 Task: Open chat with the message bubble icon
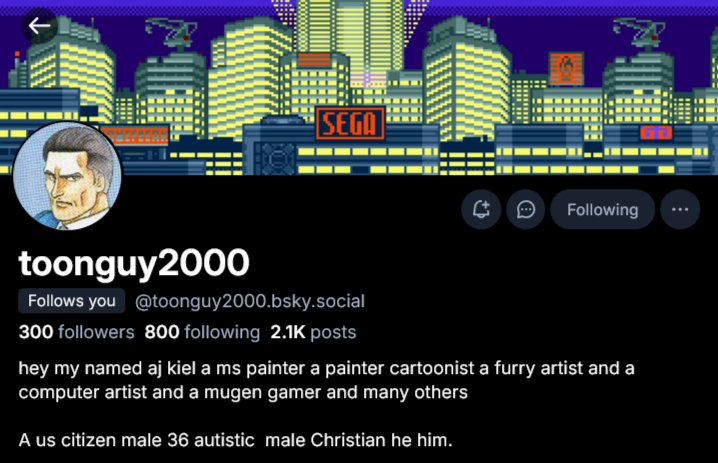pyautogui.click(x=525, y=210)
